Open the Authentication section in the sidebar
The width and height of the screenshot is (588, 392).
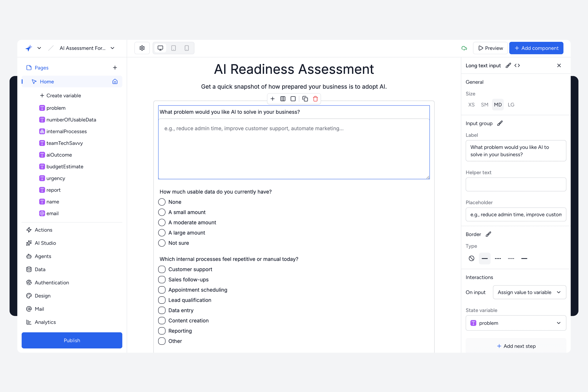[x=52, y=282]
